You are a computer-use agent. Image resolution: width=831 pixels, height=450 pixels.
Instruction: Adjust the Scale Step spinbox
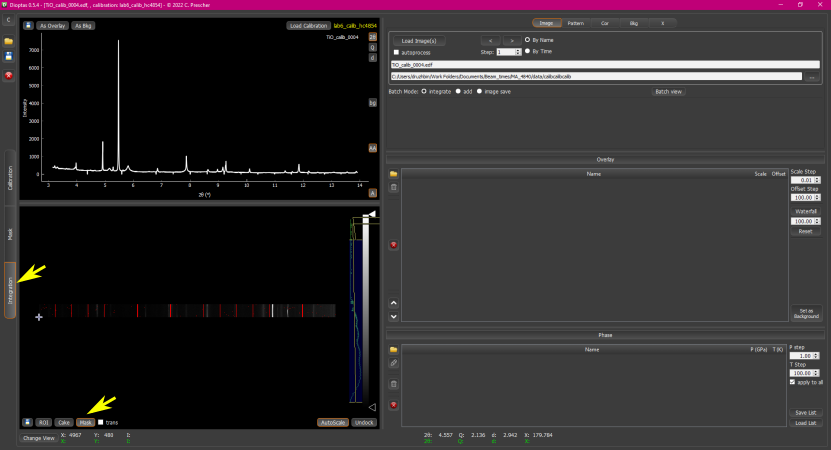pos(806,180)
